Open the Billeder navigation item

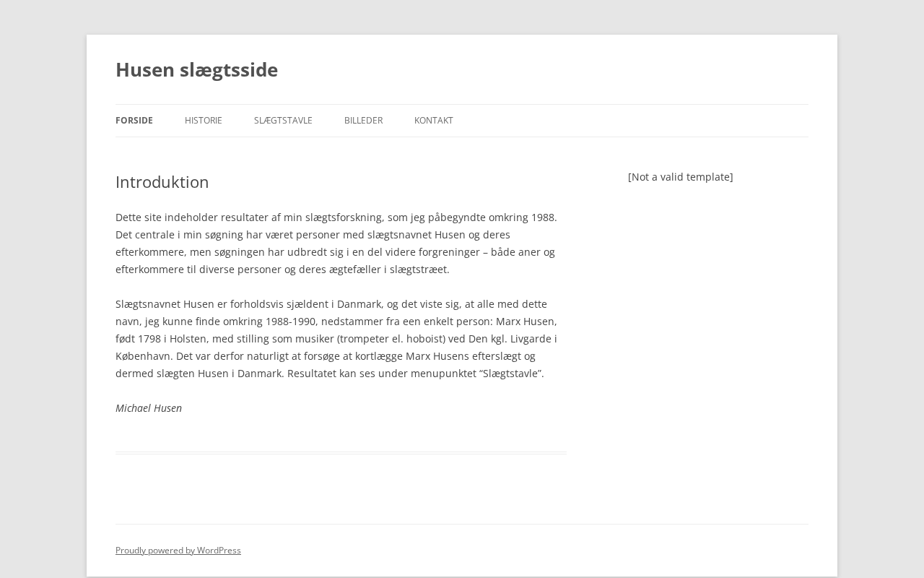pyautogui.click(x=363, y=121)
